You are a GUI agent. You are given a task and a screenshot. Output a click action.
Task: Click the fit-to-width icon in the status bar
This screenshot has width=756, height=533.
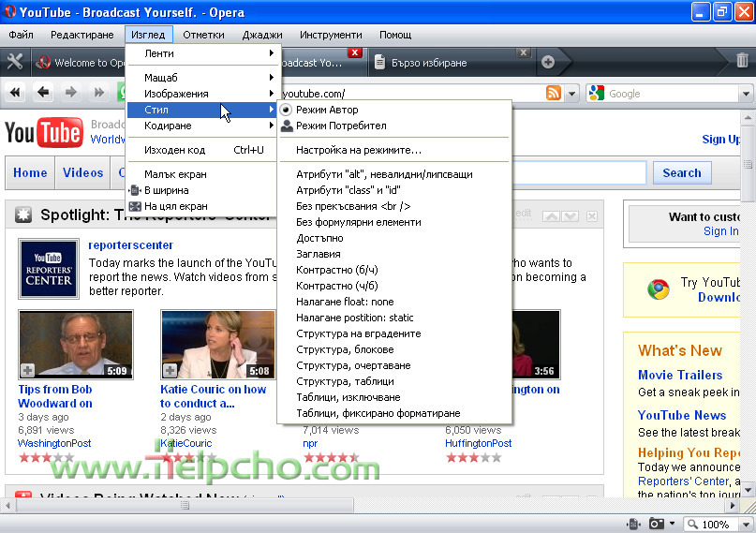[633, 524]
